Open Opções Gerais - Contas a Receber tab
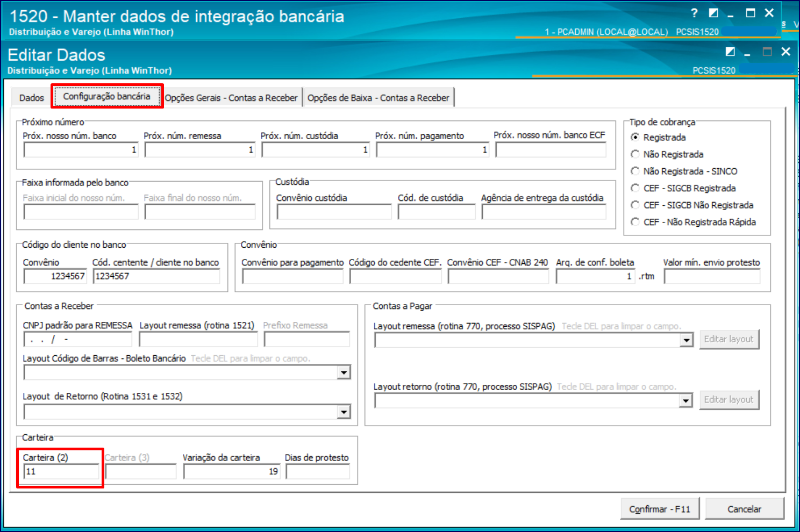Screen dimensions: 800x532 [231, 98]
